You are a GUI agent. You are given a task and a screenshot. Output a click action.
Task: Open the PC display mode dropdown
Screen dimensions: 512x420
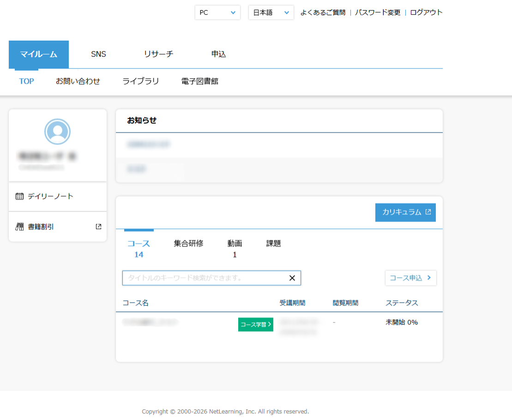[217, 12]
